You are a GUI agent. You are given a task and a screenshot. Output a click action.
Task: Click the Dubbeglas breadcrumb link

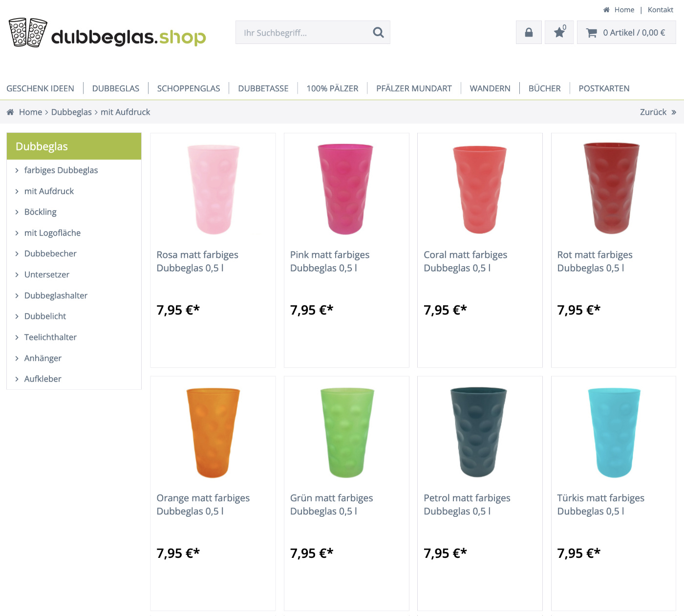coord(71,112)
